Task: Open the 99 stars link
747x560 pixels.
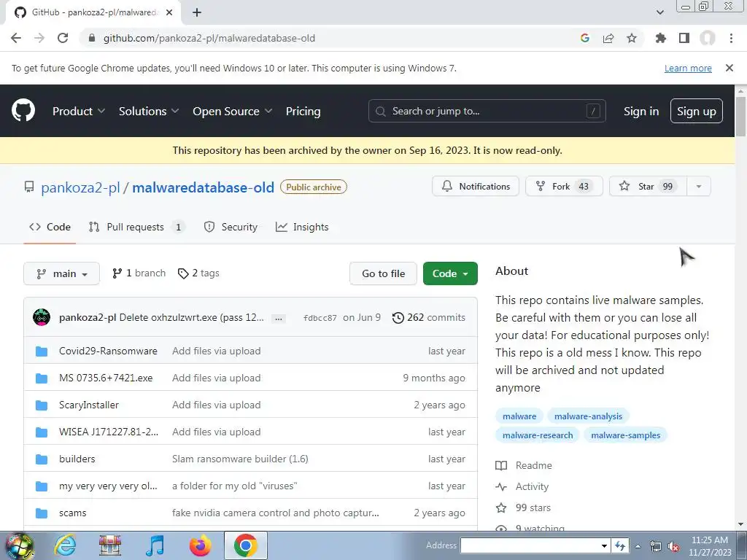Action: coord(523,507)
